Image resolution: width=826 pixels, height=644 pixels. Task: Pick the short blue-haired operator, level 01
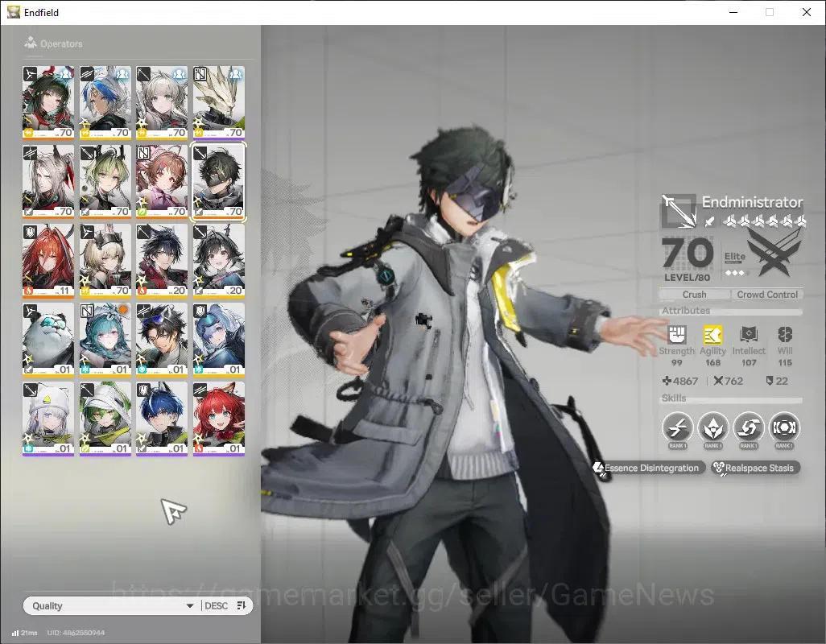click(x=162, y=419)
